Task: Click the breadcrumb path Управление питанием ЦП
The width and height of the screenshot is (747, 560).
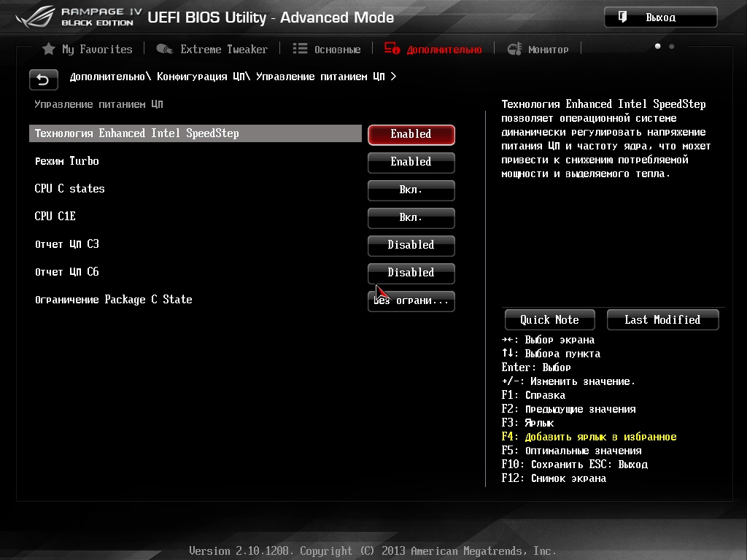Action: pos(320,77)
